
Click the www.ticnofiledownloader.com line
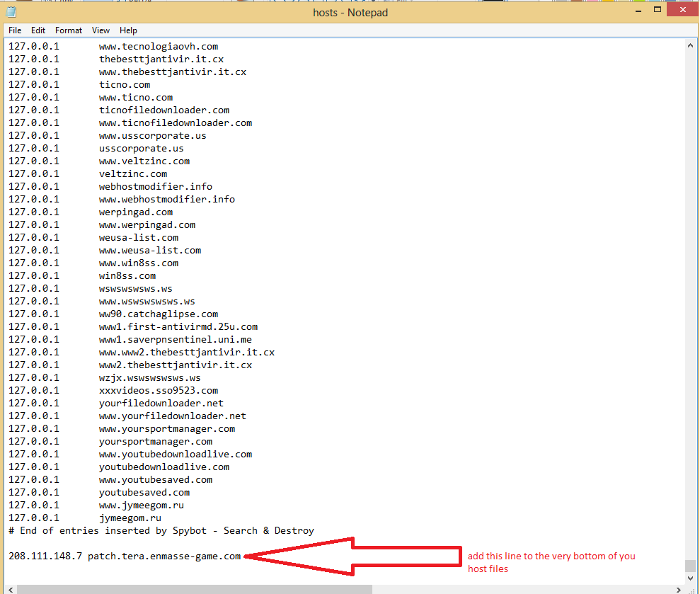point(176,122)
